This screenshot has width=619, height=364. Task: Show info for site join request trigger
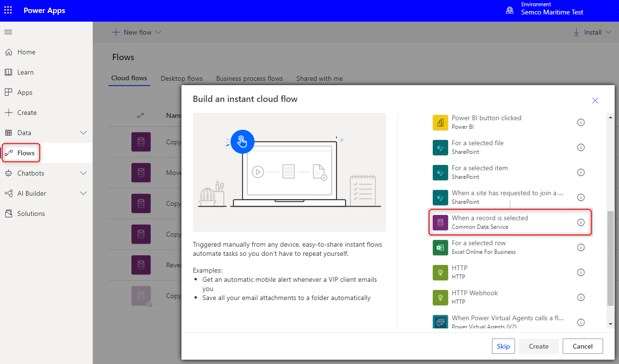click(581, 198)
